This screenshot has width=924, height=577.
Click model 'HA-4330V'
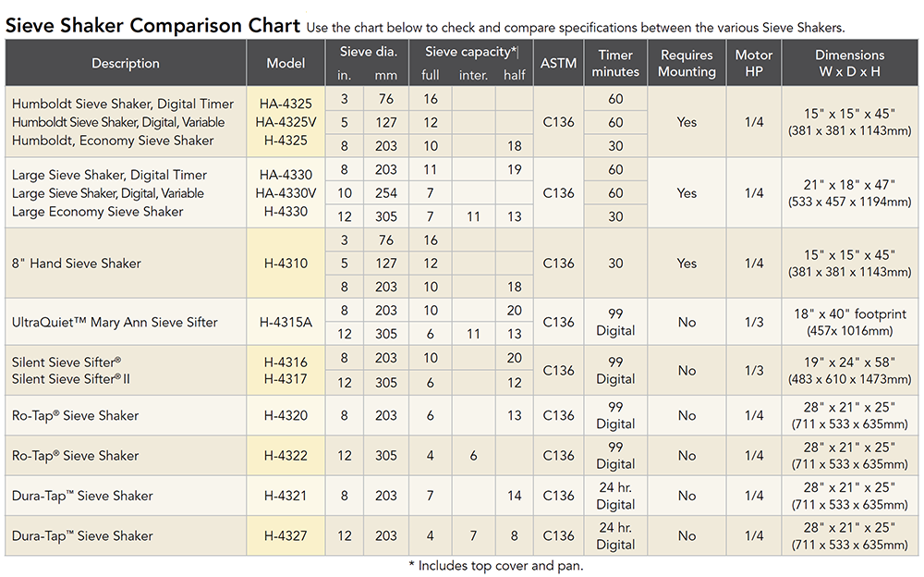[x=286, y=193]
